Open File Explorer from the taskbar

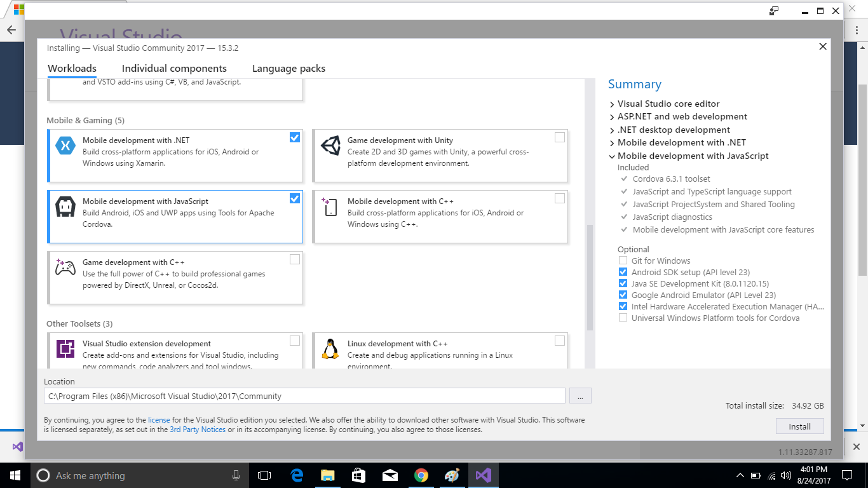[328, 475]
